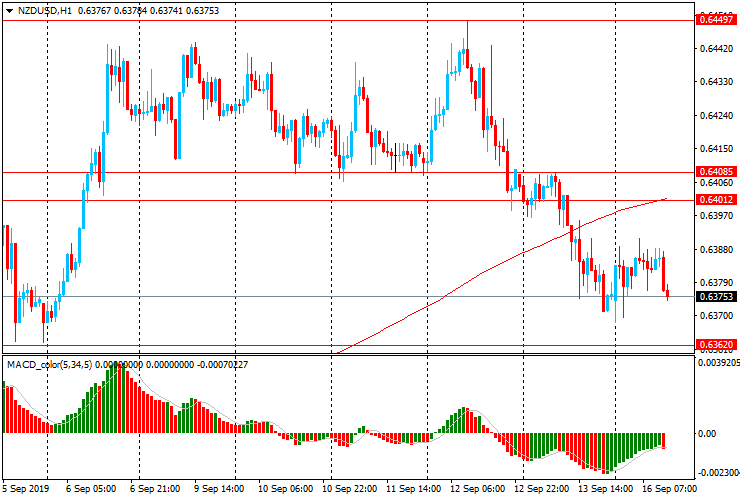Click the 12 Sep 06:00 time label
The height and width of the screenshot is (500, 740).
click(x=478, y=490)
